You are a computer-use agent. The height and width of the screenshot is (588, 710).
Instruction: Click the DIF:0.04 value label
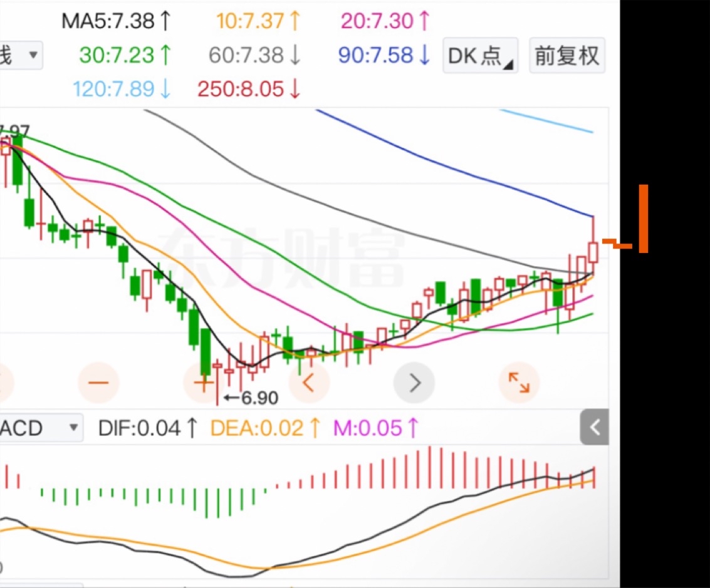148,428
